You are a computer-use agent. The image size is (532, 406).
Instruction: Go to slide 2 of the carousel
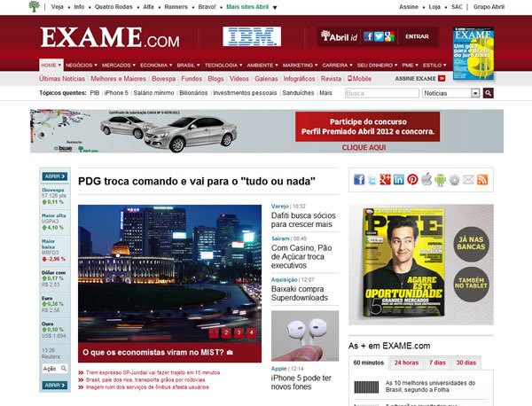(x=226, y=333)
